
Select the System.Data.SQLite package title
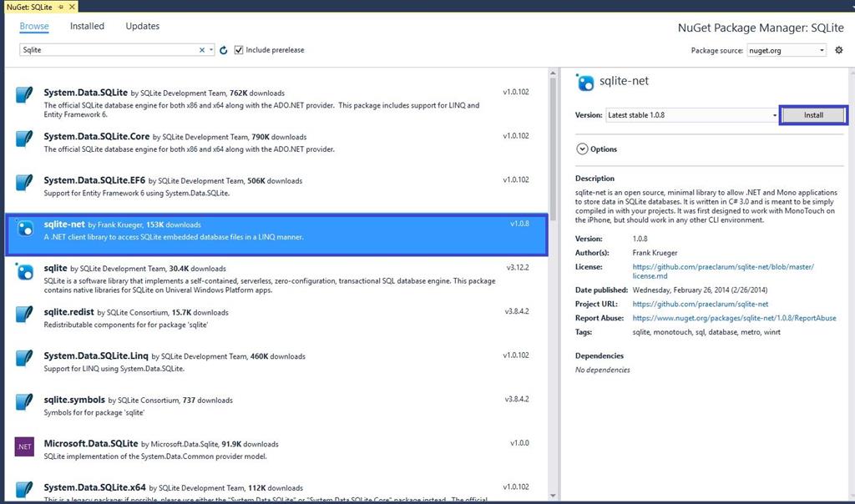pos(86,93)
